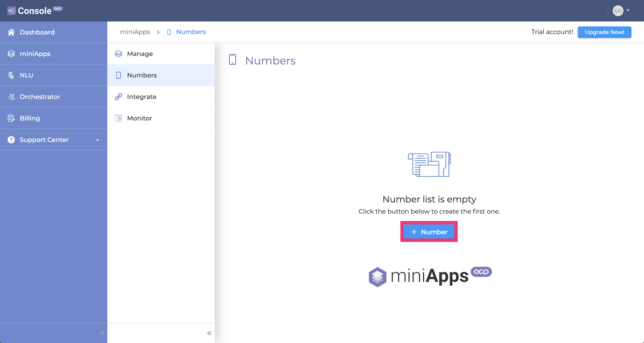Click the 'create the first one' hint text

click(x=429, y=212)
